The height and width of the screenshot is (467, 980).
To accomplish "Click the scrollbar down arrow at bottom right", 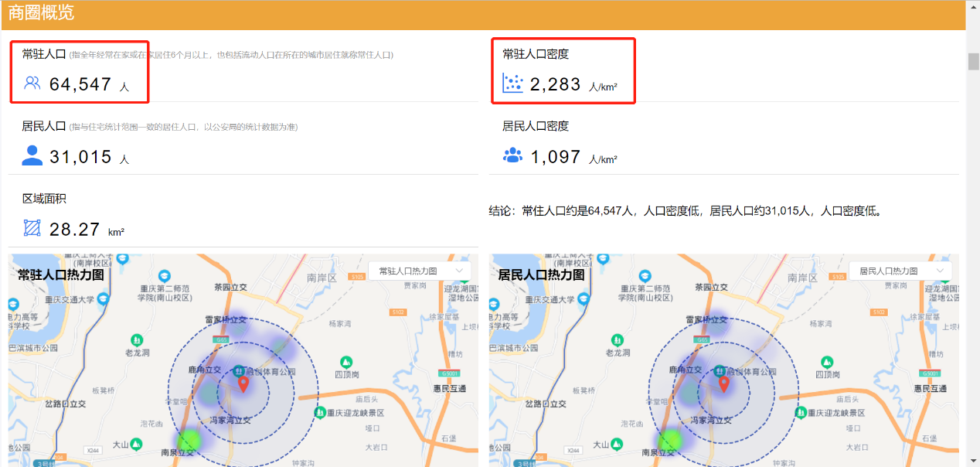I will pyautogui.click(x=973, y=460).
